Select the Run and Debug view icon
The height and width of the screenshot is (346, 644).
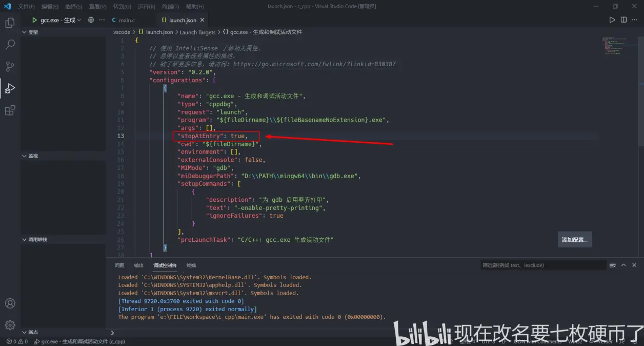click(10, 88)
